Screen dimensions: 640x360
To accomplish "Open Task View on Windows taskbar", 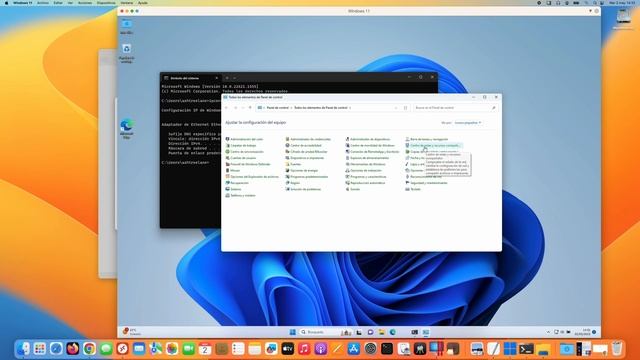I will click(x=359, y=332).
